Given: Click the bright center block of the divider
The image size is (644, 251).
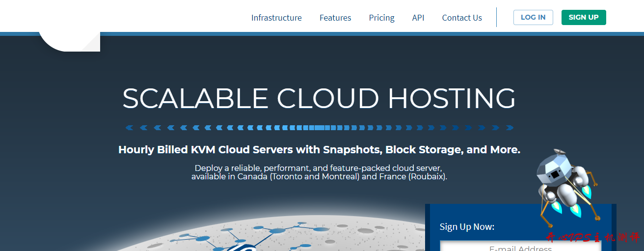Looking at the screenshot, I should pos(319,128).
